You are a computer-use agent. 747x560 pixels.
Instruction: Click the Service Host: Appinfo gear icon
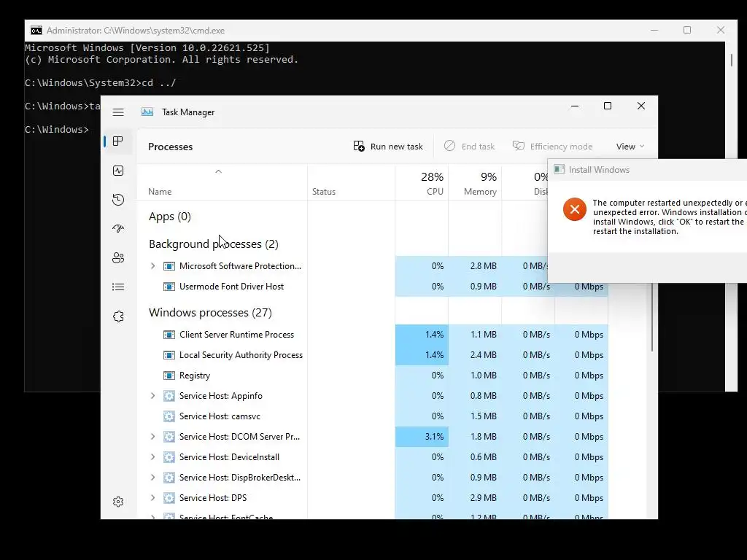[x=169, y=396]
